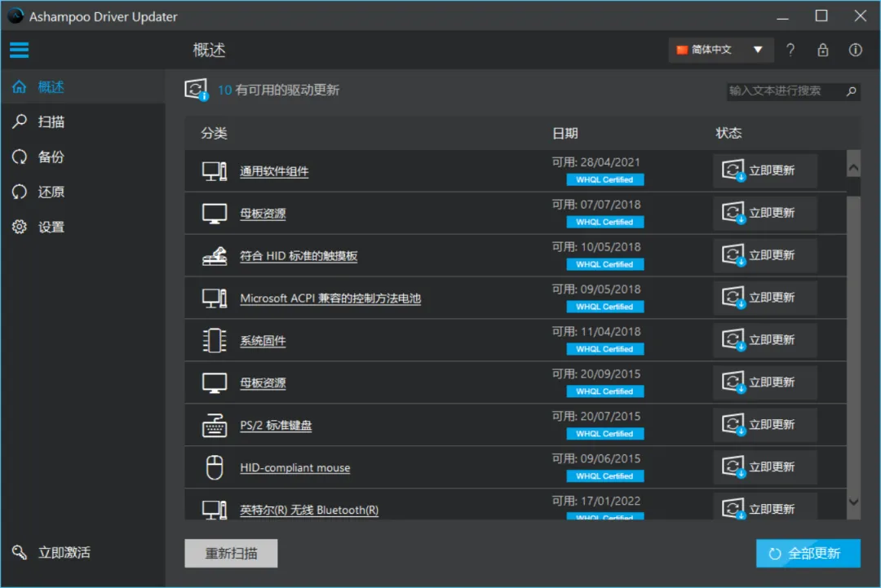Screen dimensions: 881x588
Task: Click the Ashampoo app logo in title bar
Action: [15, 15]
